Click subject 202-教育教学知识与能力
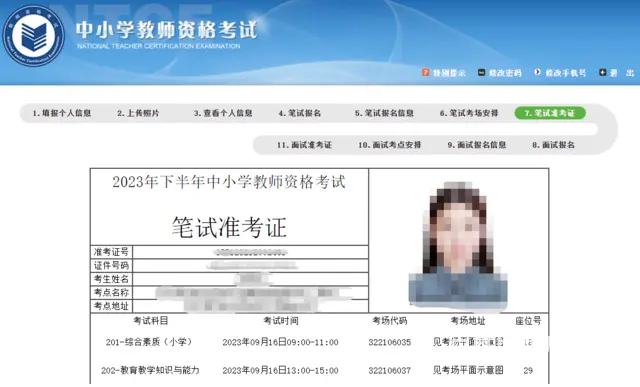Image resolution: width=640 pixels, height=387 pixels. coord(150,371)
